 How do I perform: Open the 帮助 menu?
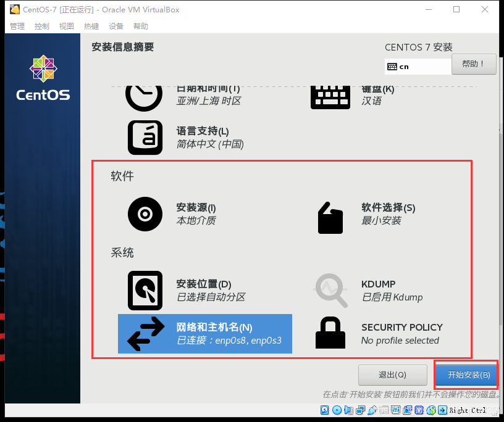[x=141, y=26]
